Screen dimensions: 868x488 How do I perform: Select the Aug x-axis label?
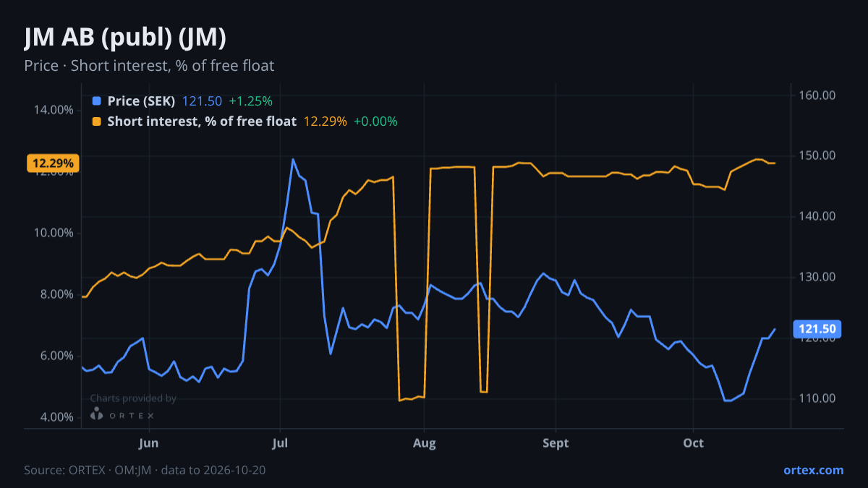425,442
